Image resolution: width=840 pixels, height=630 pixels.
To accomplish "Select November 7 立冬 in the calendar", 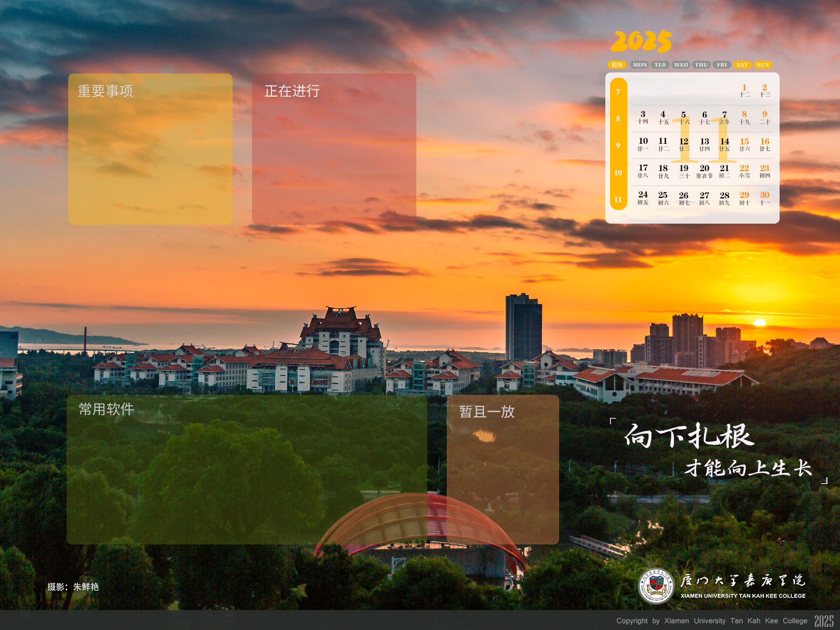I will 724,118.
